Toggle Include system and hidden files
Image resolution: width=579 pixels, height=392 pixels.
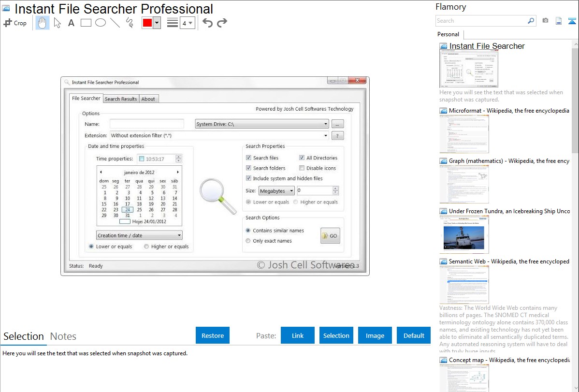point(248,178)
